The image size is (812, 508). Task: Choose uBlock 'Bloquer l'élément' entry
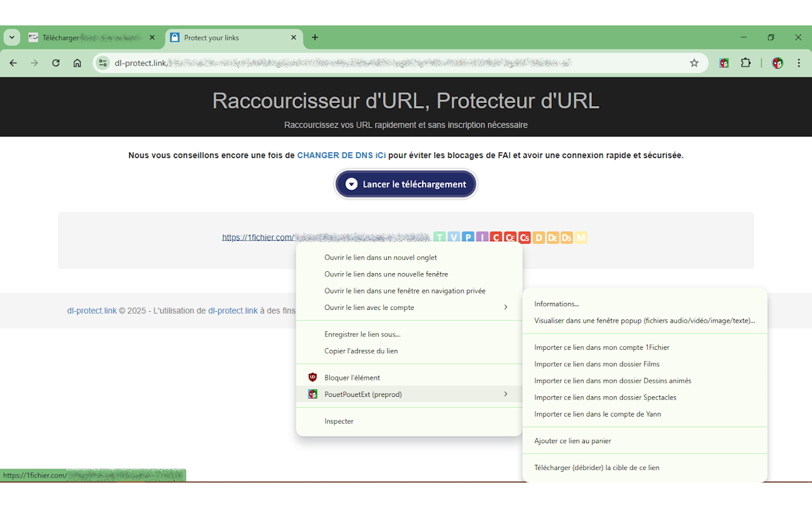point(409,377)
